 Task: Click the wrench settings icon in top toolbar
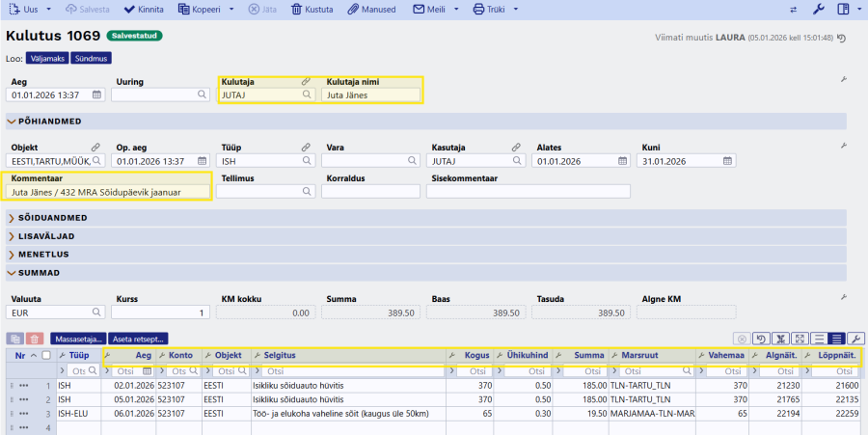(x=819, y=10)
